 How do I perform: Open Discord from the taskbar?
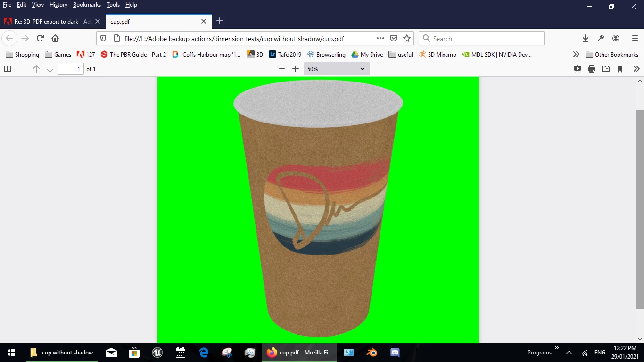coord(395,353)
